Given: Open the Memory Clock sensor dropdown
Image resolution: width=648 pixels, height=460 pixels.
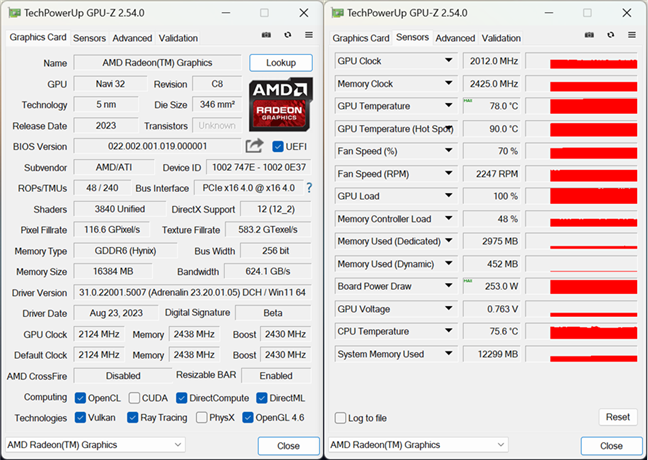Looking at the screenshot, I should click(448, 83).
